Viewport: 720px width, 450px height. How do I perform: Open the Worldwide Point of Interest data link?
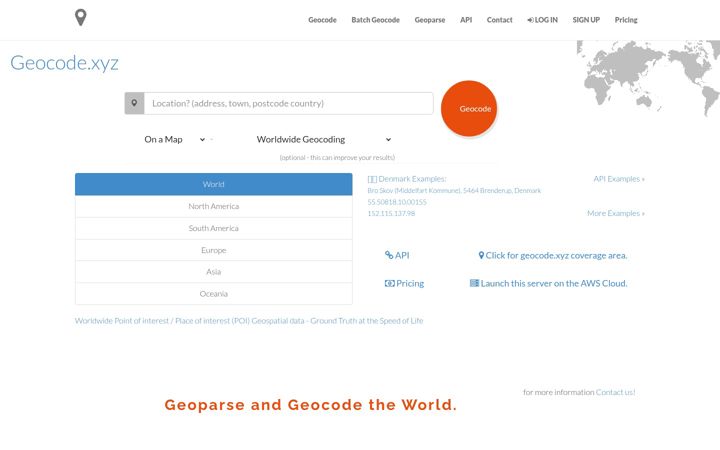click(x=249, y=321)
